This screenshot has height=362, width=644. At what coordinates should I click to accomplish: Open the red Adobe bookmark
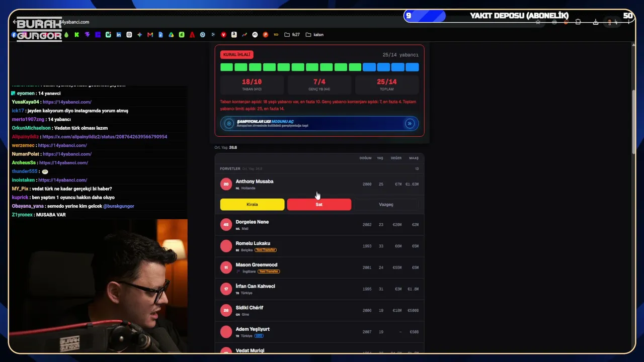tap(192, 35)
